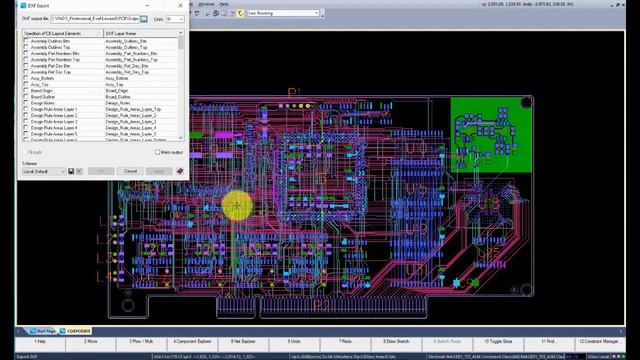Image resolution: width=640 pixels, height=360 pixels.
Task: Switch to the Start Page tab
Action: click(42, 331)
